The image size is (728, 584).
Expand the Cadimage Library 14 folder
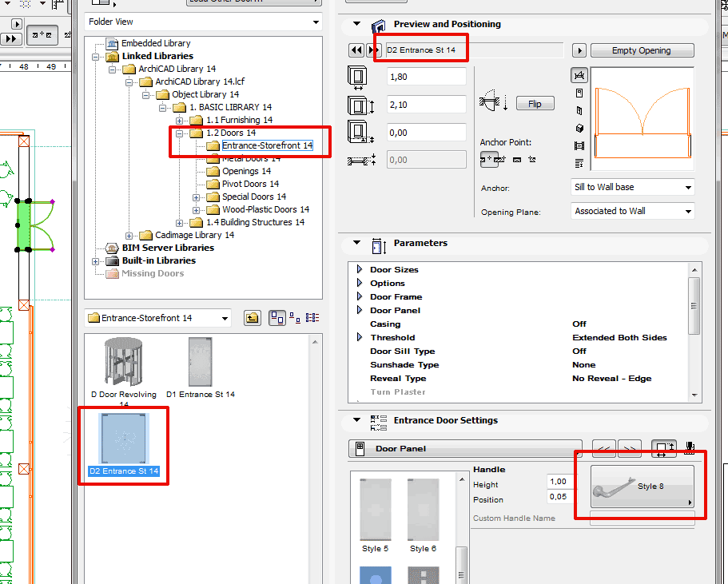pyautogui.click(x=129, y=236)
